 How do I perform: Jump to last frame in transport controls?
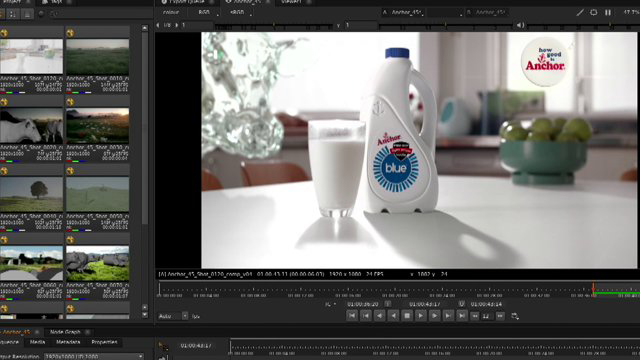click(462, 316)
